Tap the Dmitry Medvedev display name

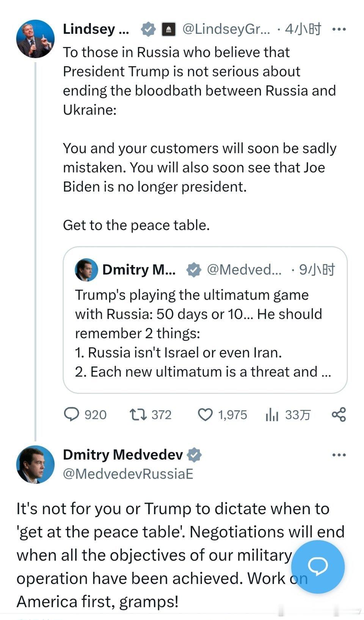[x=123, y=454]
